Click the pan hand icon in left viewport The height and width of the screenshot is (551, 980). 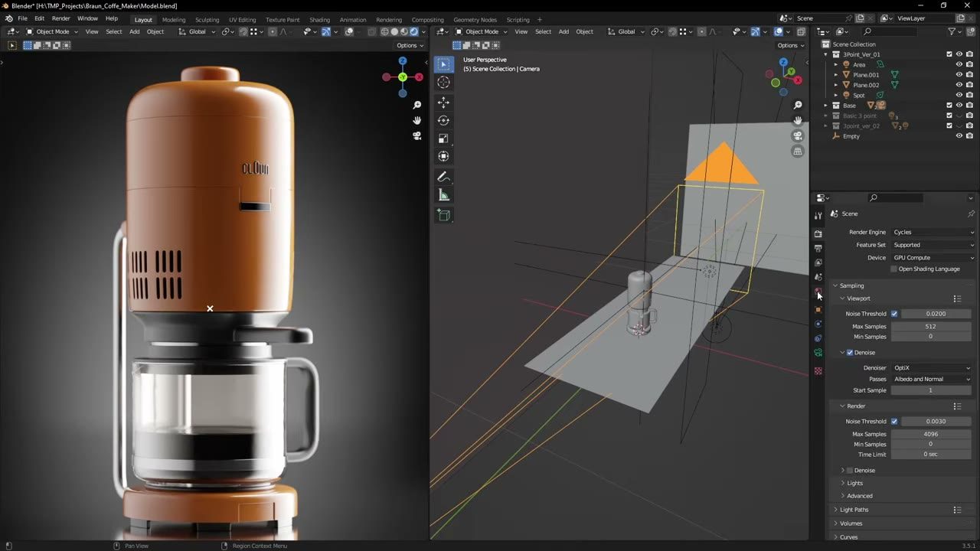coord(417,120)
